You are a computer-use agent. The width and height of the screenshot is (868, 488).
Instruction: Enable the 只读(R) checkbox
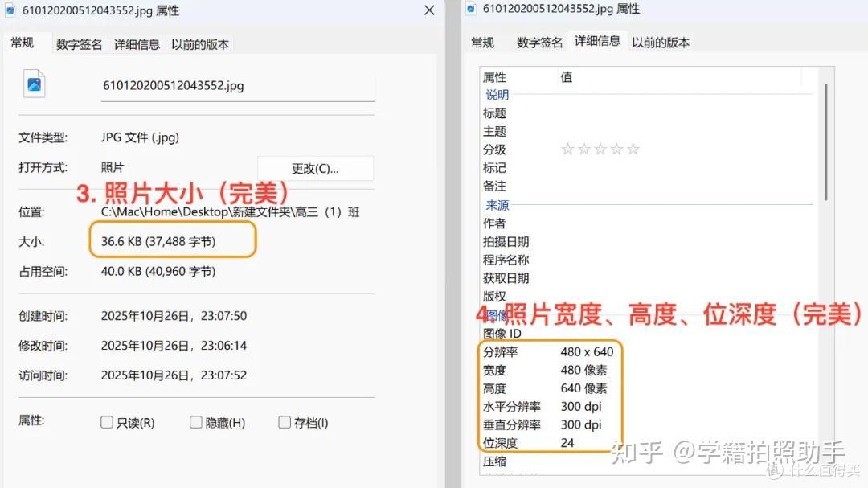(x=107, y=422)
